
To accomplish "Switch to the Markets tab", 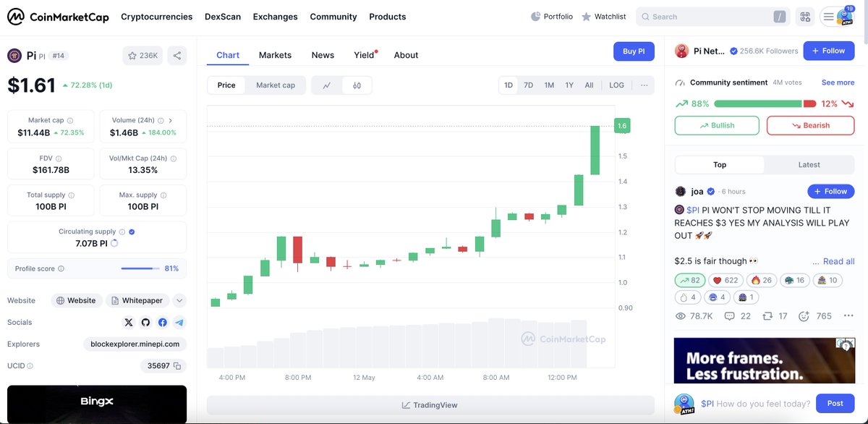I will point(275,55).
